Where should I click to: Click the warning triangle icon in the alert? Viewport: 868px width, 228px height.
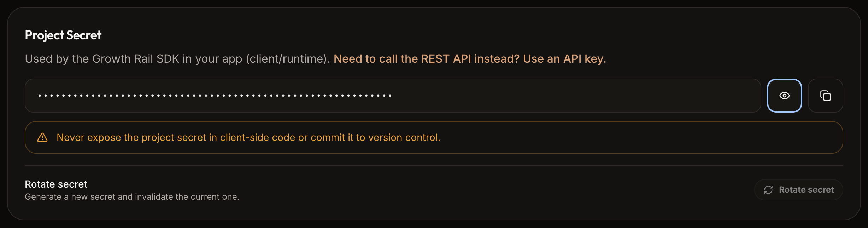point(42,137)
